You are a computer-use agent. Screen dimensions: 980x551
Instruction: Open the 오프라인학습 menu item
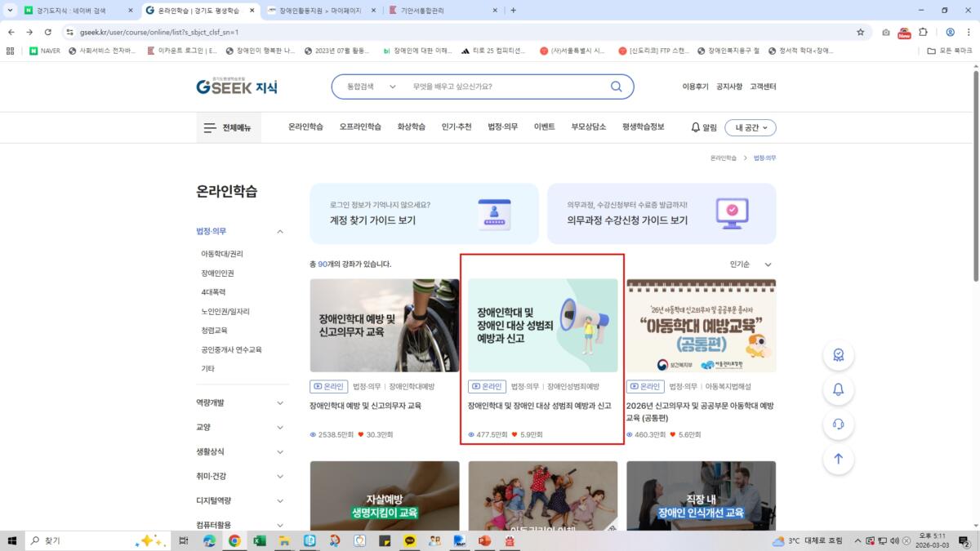coord(360,127)
